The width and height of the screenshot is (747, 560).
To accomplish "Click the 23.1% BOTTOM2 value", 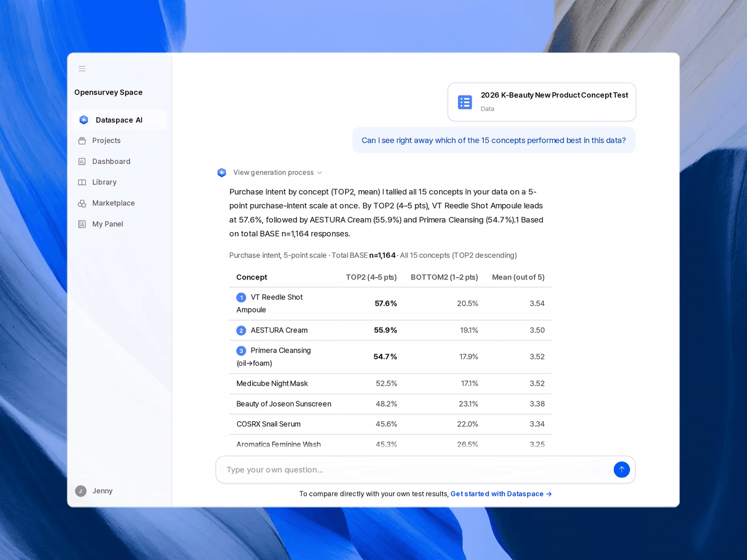I will [469, 404].
